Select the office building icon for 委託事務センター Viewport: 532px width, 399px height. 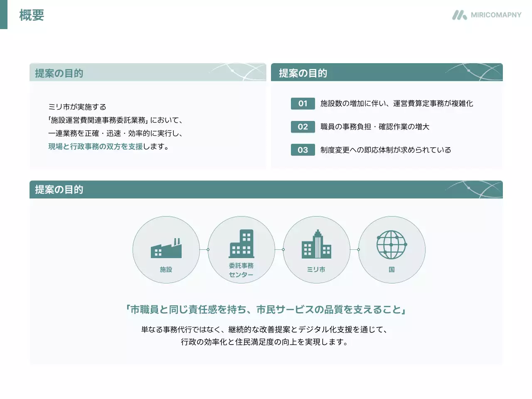click(241, 244)
